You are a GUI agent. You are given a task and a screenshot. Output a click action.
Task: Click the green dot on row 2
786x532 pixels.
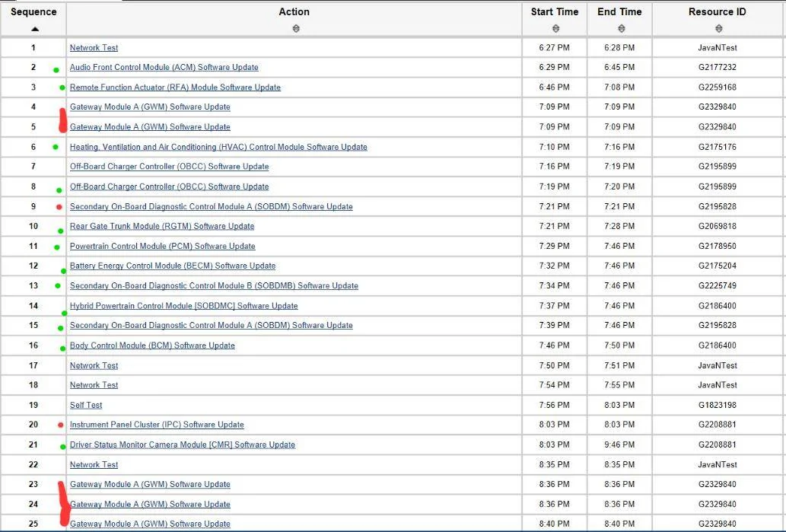point(56,70)
